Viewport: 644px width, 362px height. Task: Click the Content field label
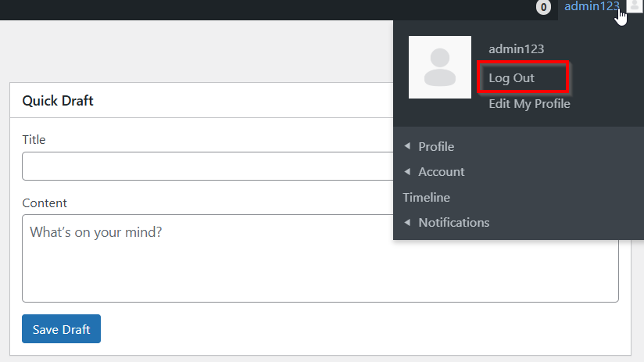[45, 203]
